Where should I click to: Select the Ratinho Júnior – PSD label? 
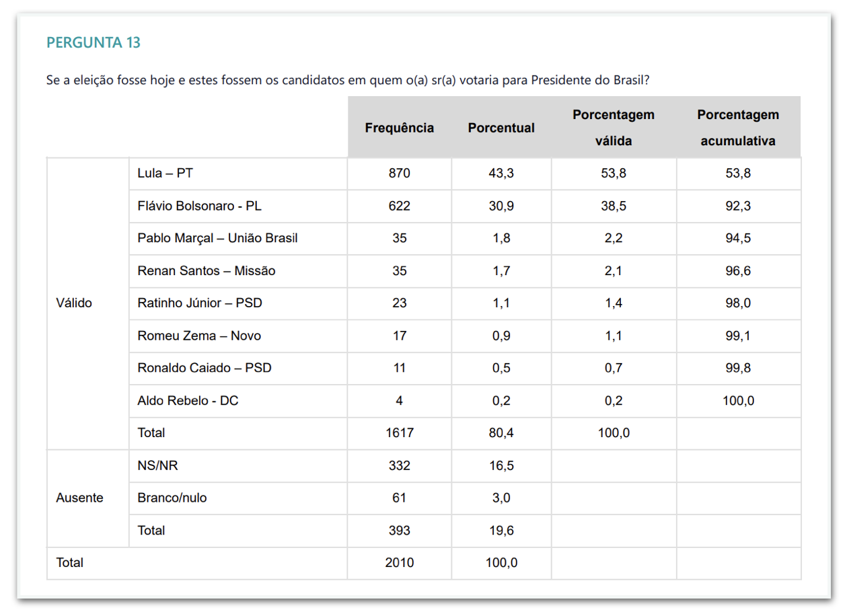pos(200,303)
